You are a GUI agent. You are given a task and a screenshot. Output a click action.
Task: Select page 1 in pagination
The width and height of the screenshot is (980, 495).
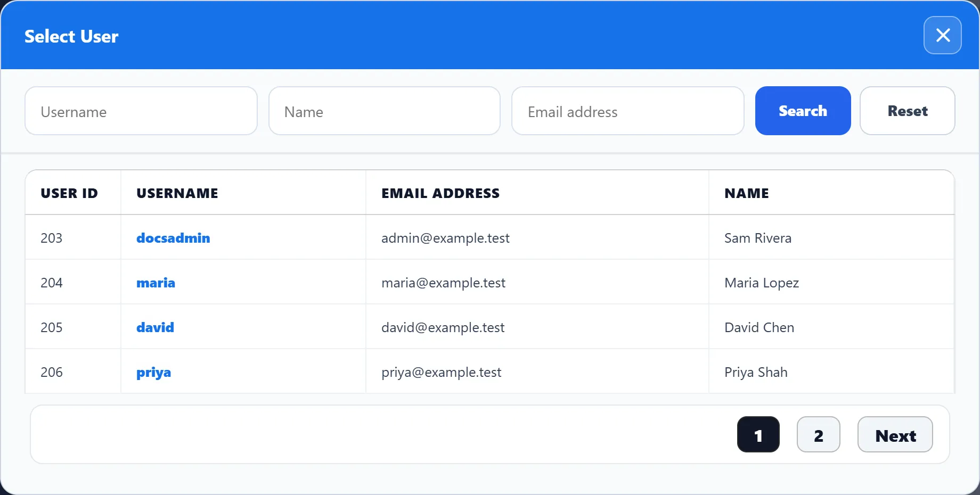758,434
